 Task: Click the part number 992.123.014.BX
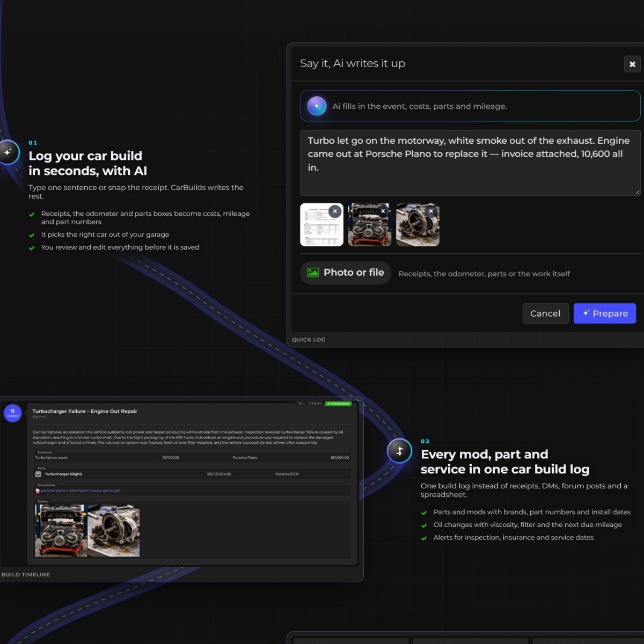tap(219, 474)
